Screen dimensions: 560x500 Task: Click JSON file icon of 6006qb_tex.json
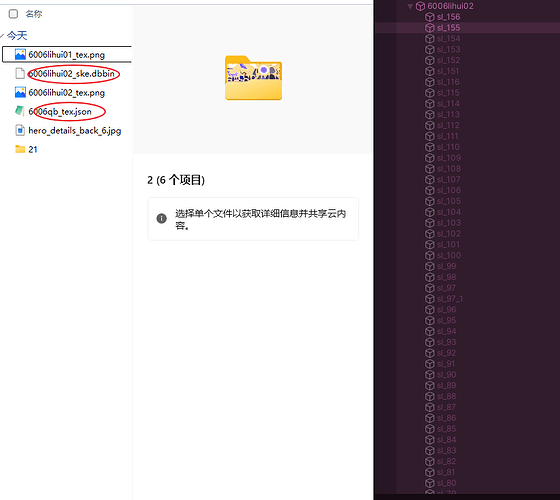(x=20, y=111)
